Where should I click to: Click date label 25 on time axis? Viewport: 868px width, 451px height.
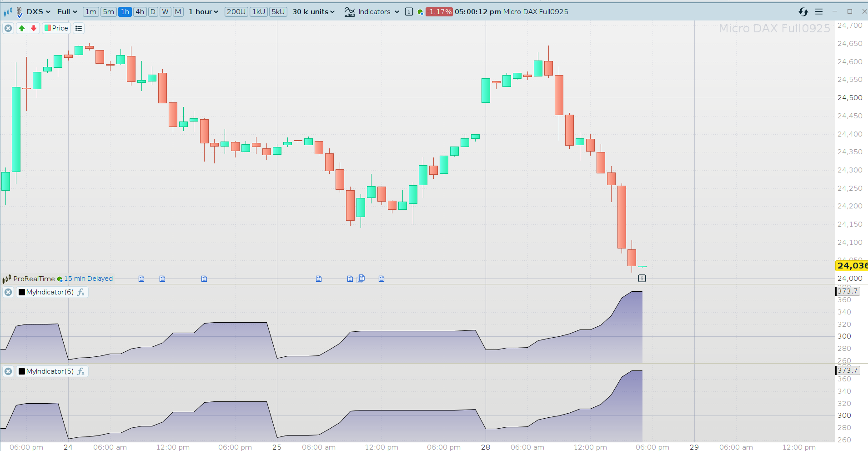click(x=277, y=447)
